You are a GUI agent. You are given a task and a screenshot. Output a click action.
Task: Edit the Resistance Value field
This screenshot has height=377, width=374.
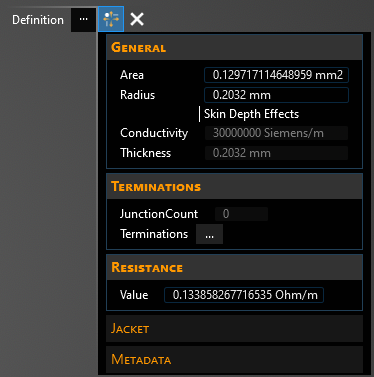244,295
